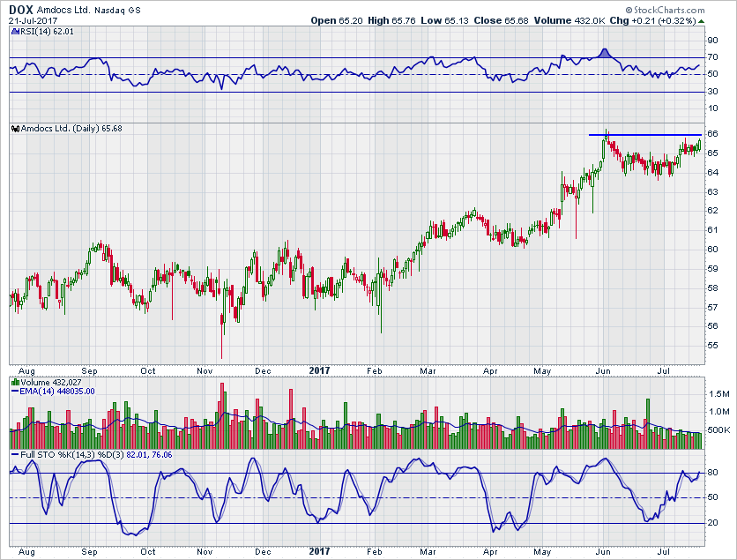Click the Open 65.20 value
The image size is (737, 560).
click(x=337, y=20)
